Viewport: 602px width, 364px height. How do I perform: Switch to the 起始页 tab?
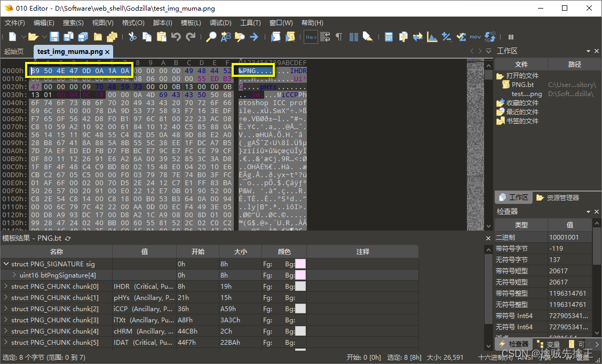(x=14, y=51)
